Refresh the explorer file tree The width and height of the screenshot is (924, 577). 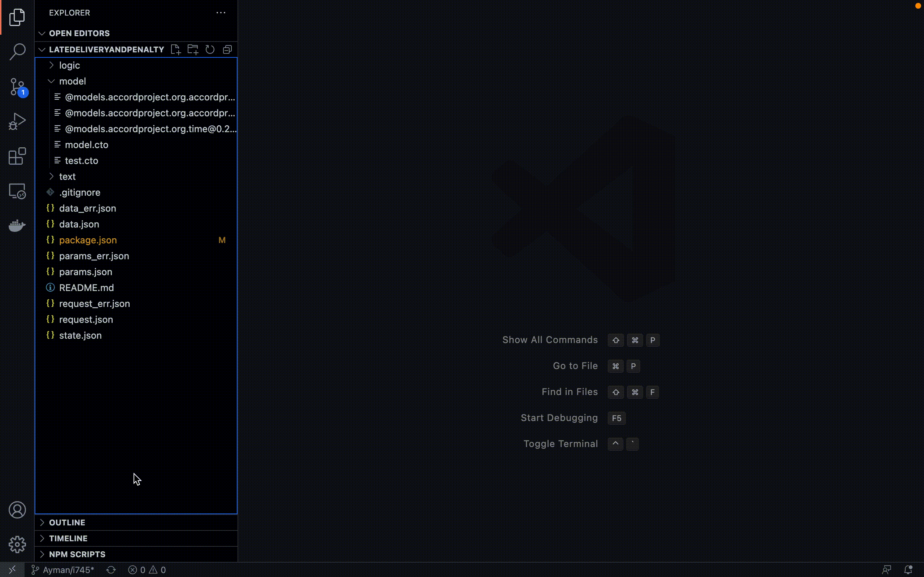[x=210, y=49]
